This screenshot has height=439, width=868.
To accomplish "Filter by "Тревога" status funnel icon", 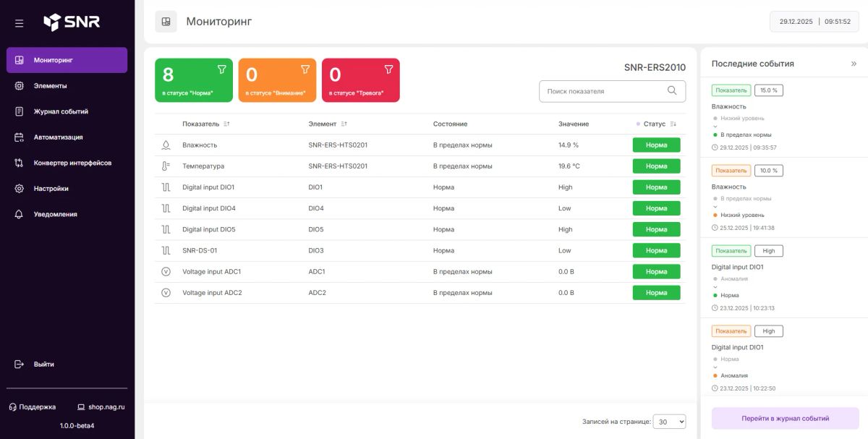I will click(388, 69).
